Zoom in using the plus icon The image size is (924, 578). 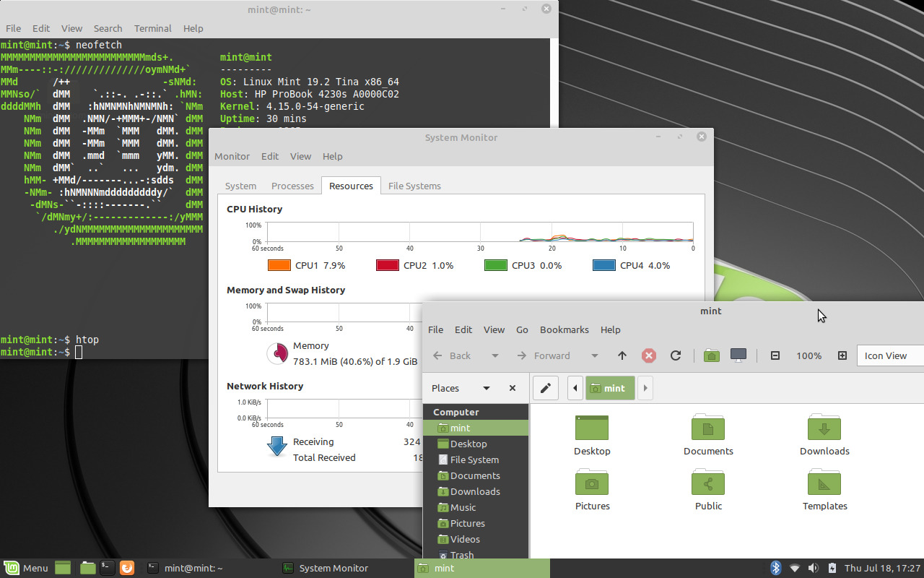pyautogui.click(x=842, y=355)
